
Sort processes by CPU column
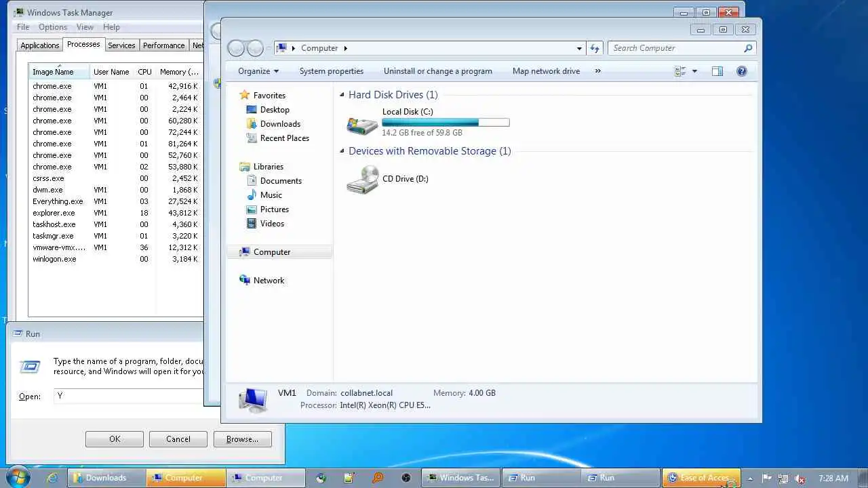144,72
